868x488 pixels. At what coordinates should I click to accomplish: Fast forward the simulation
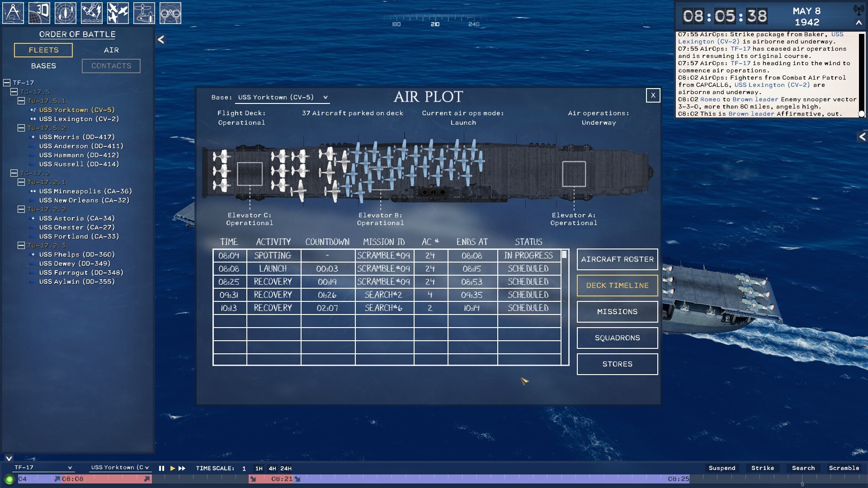click(x=182, y=469)
